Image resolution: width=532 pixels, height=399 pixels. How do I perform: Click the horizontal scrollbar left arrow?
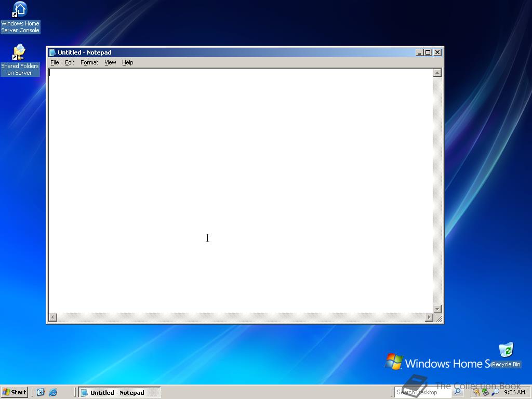(52, 317)
